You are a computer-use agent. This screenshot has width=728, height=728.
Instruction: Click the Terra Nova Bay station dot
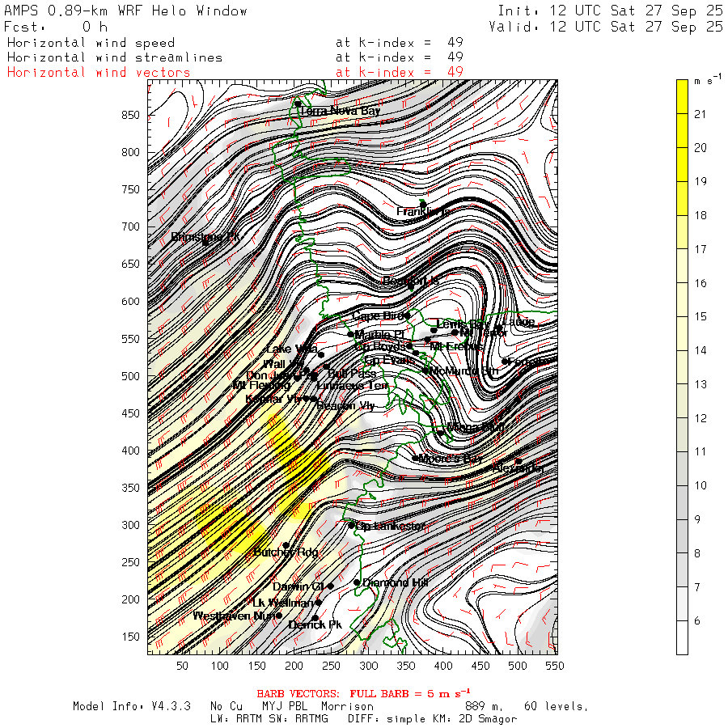[298, 104]
